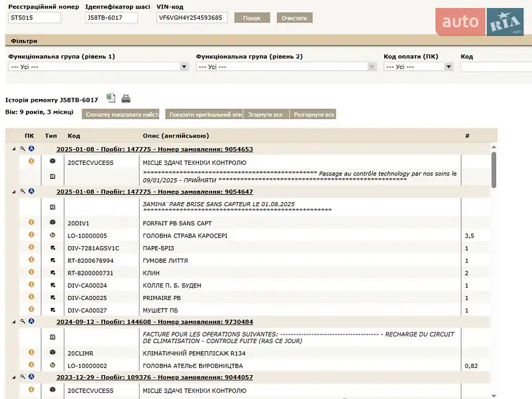Click clock type icon in LO-10000005 row
Viewport: 532px width, 399px height.
click(x=53, y=235)
